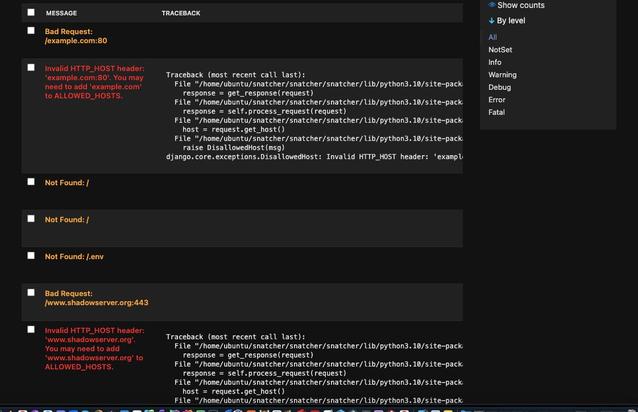
Task: Filter logs by Warning level
Action: [x=503, y=75]
